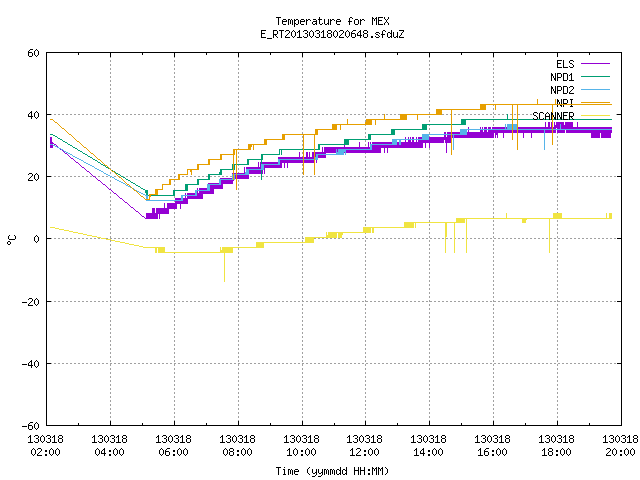Click the x-axis label 130318 08:00
Screen dimensions: 640x480
[x=238, y=446]
